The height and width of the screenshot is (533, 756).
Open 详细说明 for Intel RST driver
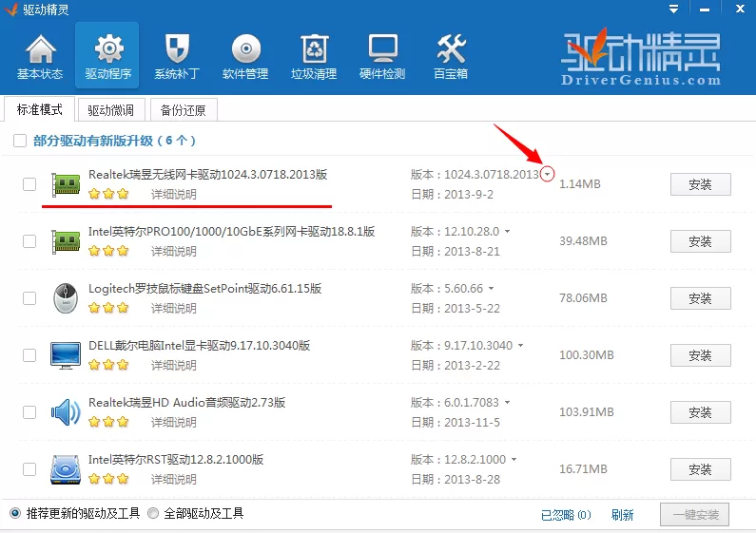[174, 479]
